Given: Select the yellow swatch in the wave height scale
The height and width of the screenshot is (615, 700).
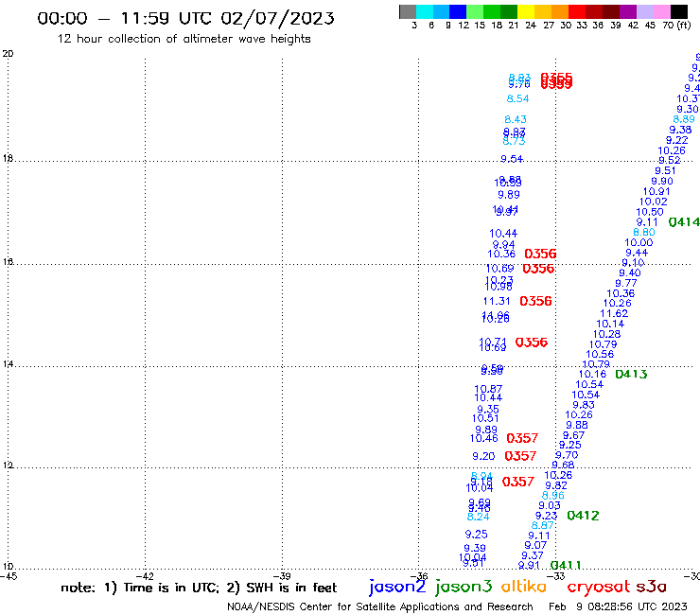Looking at the screenshot, I should (526, 11).
